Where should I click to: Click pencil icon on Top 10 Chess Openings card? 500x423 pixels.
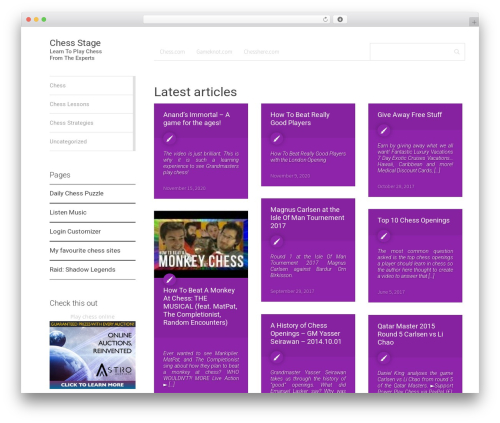(384, 236)
